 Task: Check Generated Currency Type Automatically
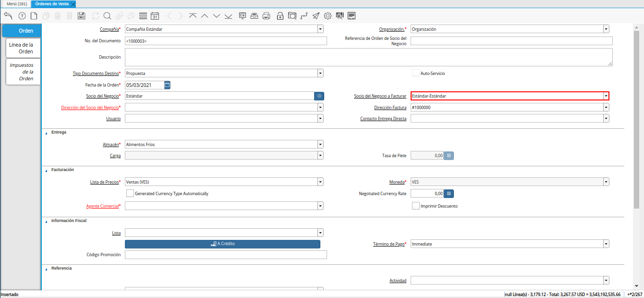click(x=130, y=193)
